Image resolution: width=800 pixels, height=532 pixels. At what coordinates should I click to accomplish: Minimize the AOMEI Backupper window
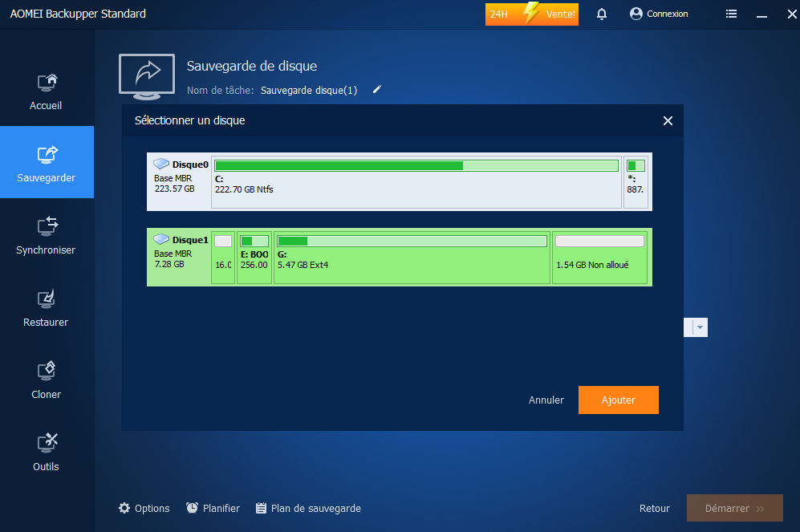click(x=761, y=14)
